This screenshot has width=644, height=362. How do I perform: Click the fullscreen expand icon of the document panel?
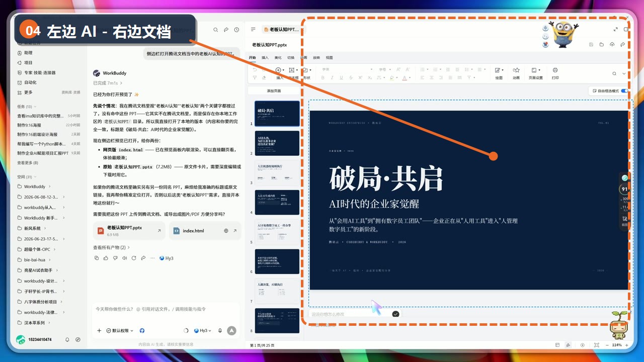coord(616,30)
